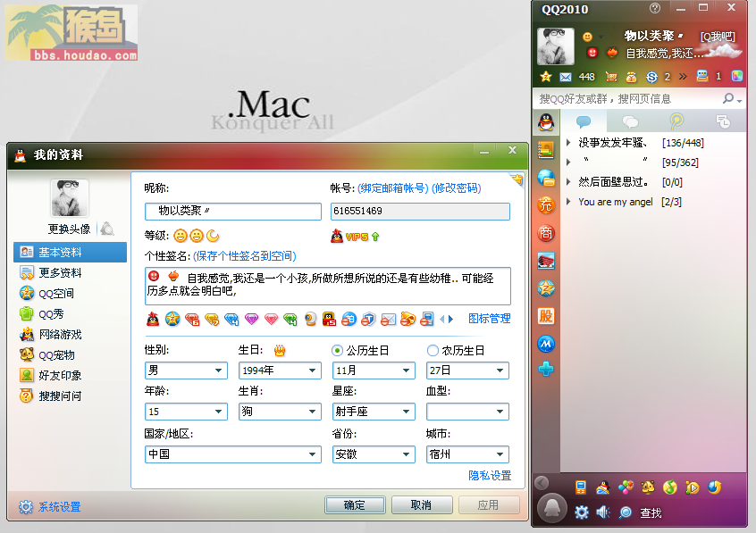Switch to the contacts tab with blue bubble
The image size is (756, 533).
point(584,121)
